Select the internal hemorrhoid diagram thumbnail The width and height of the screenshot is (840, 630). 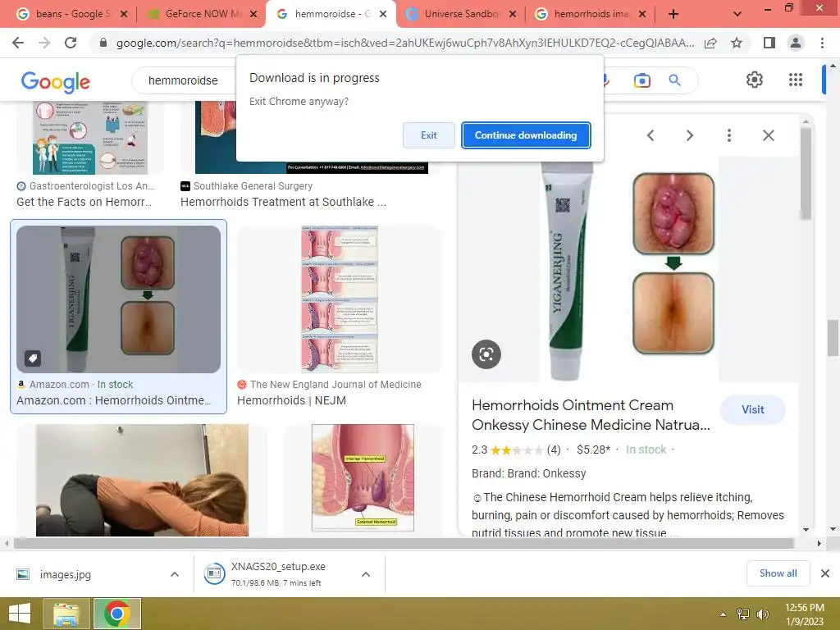pyautogui.click(x=363, y=478)
